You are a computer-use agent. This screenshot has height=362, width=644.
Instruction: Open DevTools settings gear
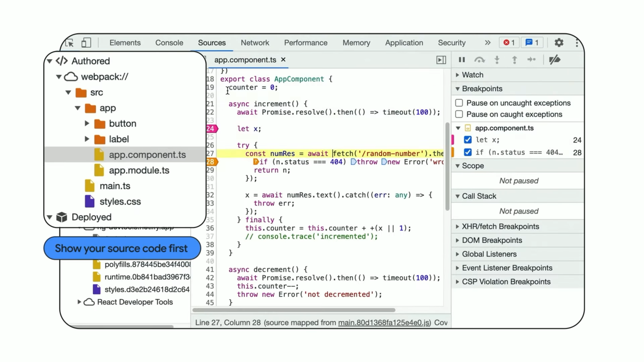pos(559,43)
